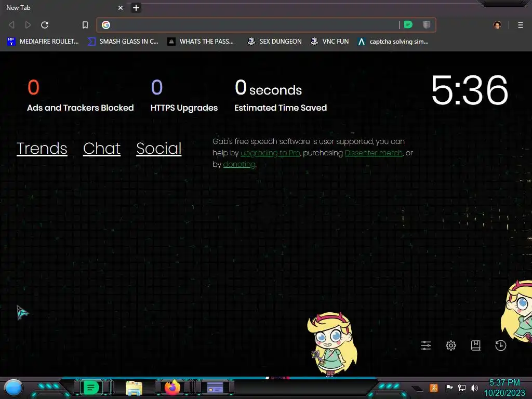Open network tray icon
The width and height of the screenshot is (532, 399).
coord(462,388)
